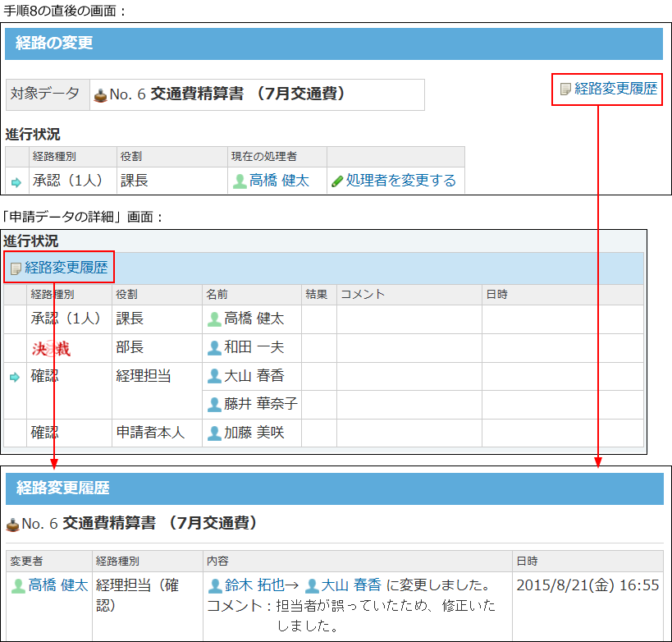Click note icon beside 経路変更履歴 in details screen
The height and width of the screenshot is (642, 672).
coord(16,268)
